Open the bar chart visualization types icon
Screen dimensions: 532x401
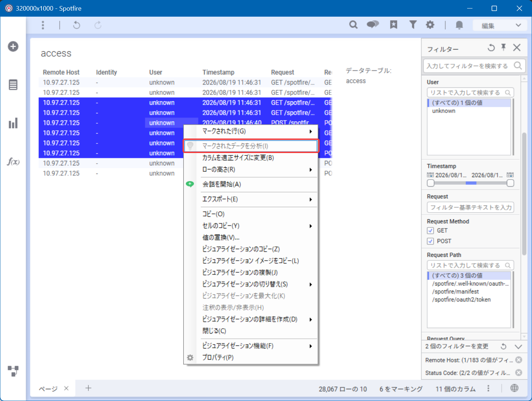tap(13, 123)
